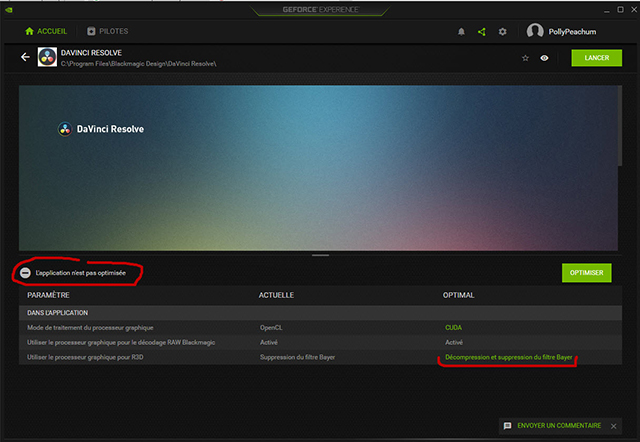Minimize the GeForce Experience window
Viewport: 640px width, 442px height.
click(x=607, y=10)
